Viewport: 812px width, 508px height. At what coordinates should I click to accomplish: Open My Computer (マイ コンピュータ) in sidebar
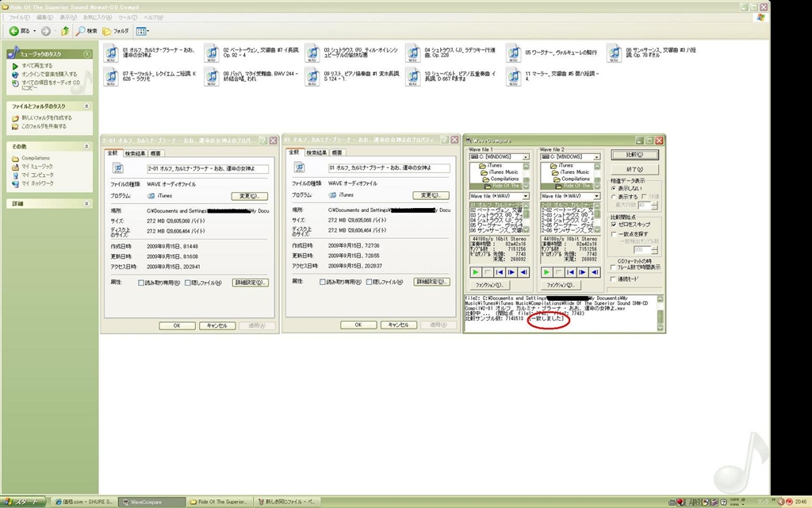click(x=37, y=175)
